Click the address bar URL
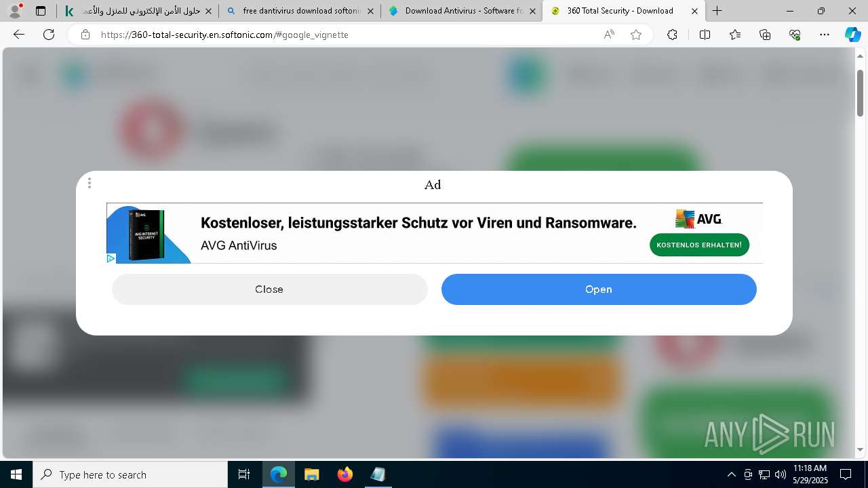Image resolution: width=868 pixels, height=488 pixels. pyautogui.click(x=224, y=35)
